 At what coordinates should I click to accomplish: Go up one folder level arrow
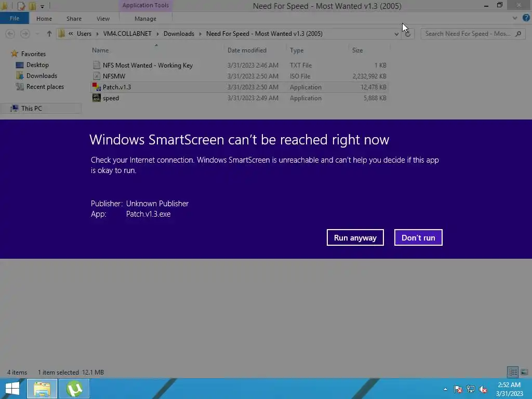[49, 34]
